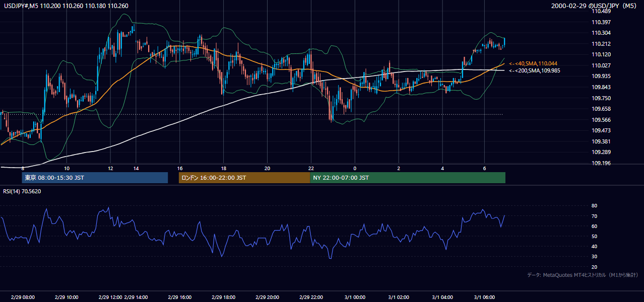Click price axis value 110.027

(x=601, y=65)
